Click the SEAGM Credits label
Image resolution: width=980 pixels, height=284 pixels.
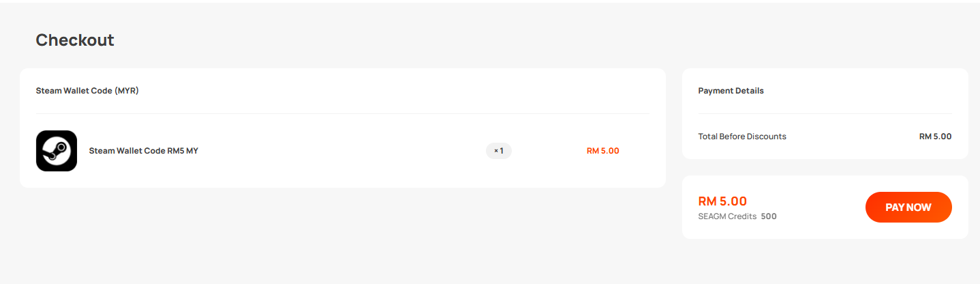tap(727, 216)
